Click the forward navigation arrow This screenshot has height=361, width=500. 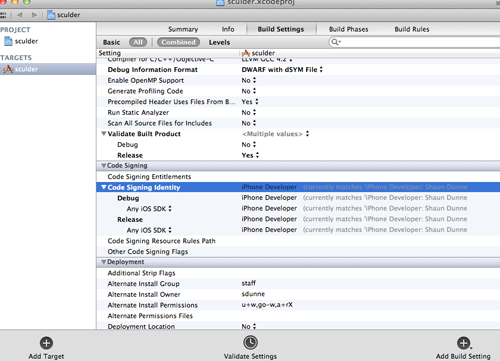[x=34, y=15]
